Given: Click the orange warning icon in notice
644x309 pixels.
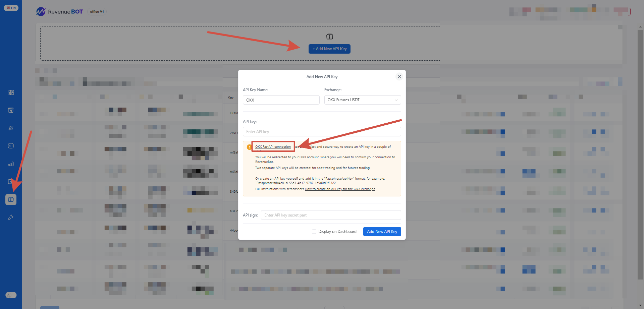Looking at the screenshot, I should [249, 147].
